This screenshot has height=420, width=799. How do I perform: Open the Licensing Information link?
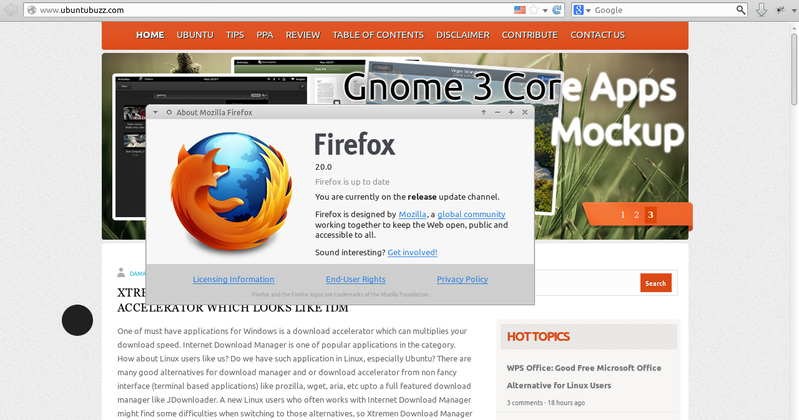point(233,279)
